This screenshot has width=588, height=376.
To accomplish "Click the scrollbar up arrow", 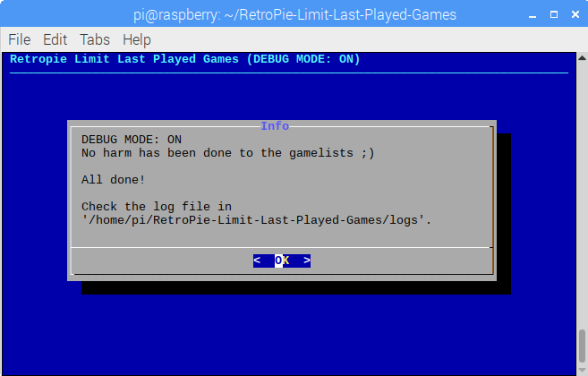I will coord(582,58).
